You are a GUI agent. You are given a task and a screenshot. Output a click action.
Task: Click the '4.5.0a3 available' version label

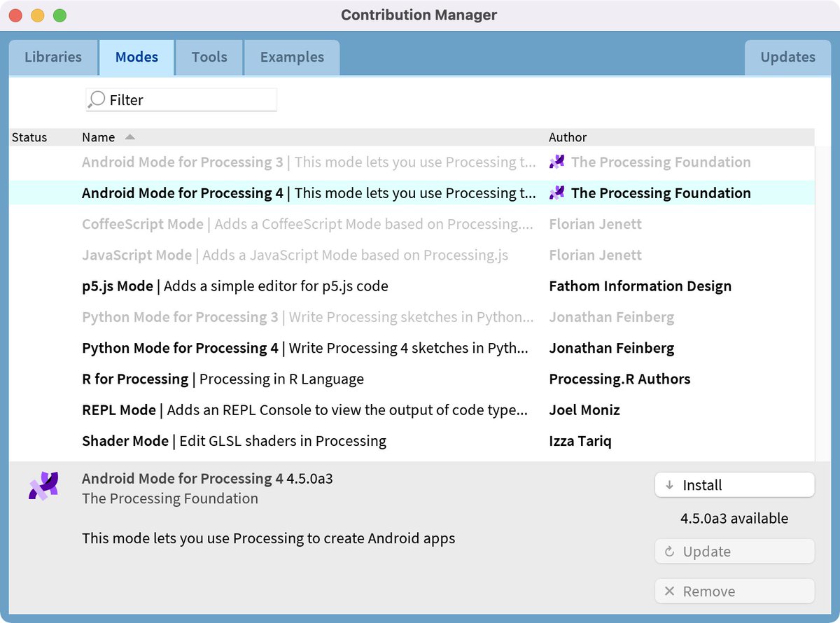coord(734,519)
